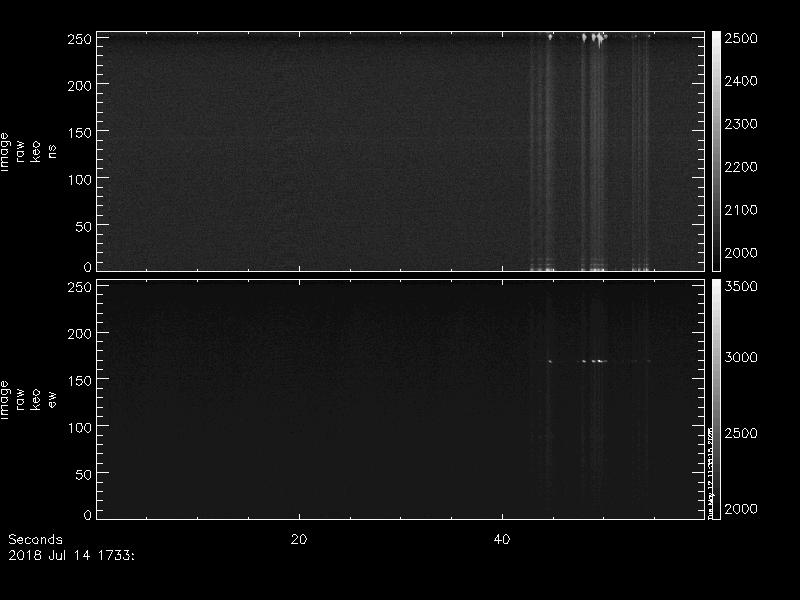Select colorbar value '2400'

741,81
